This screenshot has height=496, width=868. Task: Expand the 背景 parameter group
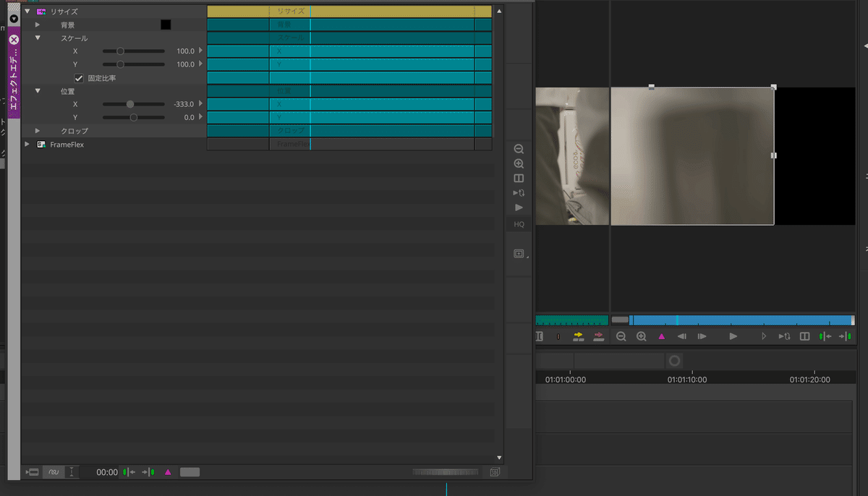pyautogui.click(x=38, y=24)
